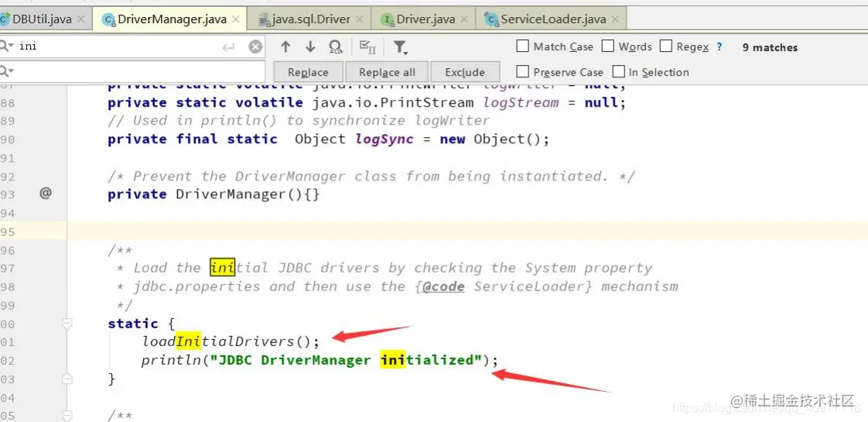
Task: Switch to the DBUtil.java tab
Action: click(43, 19)
